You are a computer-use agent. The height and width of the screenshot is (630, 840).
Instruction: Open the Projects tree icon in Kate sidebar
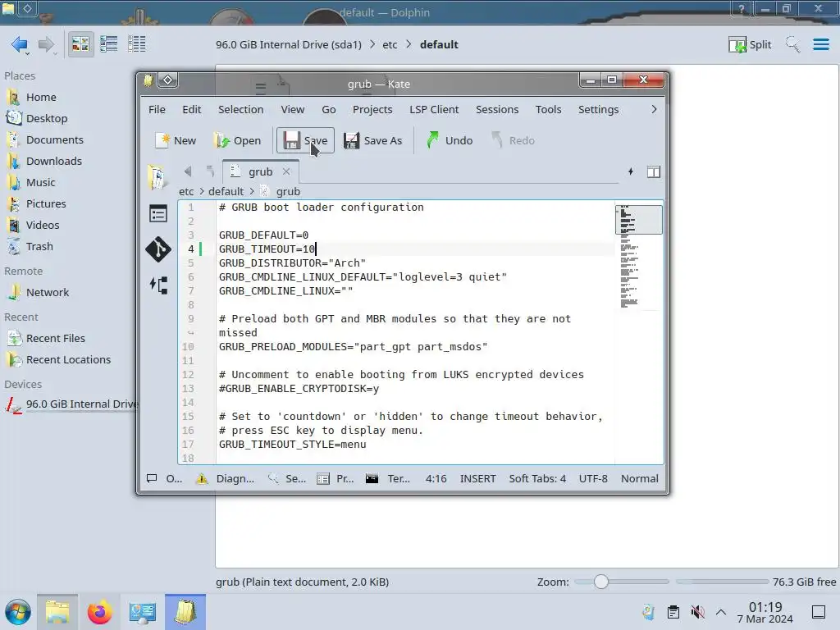pyautogui.click(x=158, y=285)
